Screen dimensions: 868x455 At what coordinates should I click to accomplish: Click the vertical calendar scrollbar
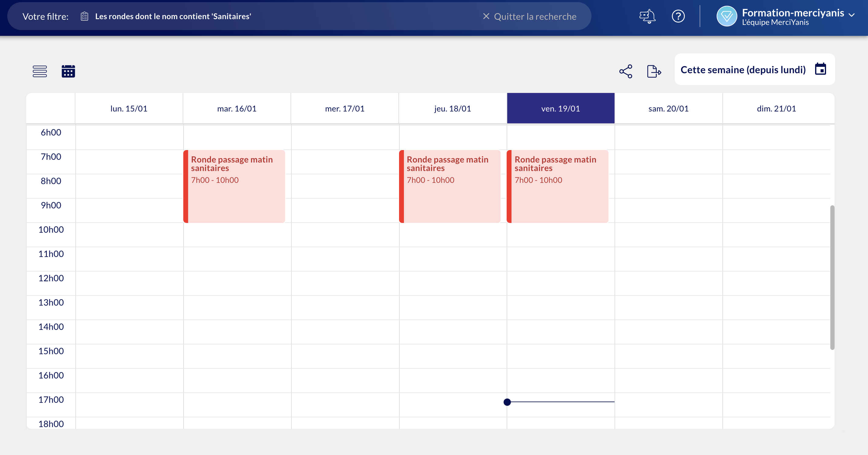[x=832, y=277]
